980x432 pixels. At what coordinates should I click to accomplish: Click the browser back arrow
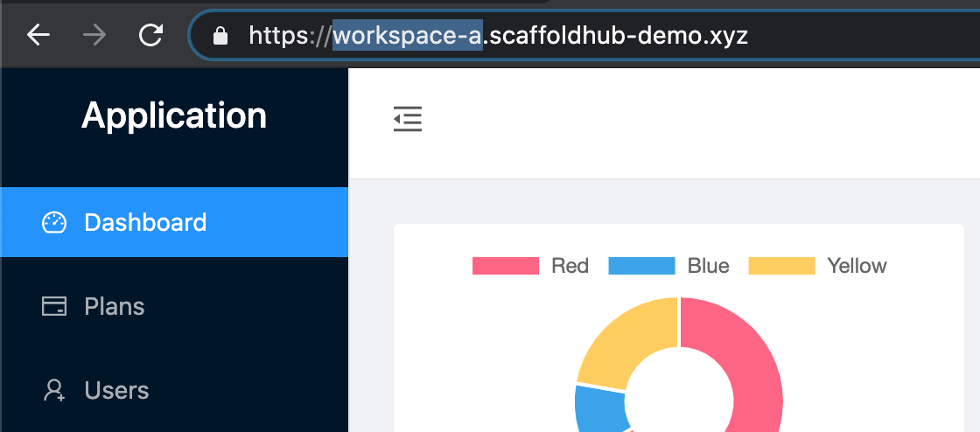[x=38, y=35]
